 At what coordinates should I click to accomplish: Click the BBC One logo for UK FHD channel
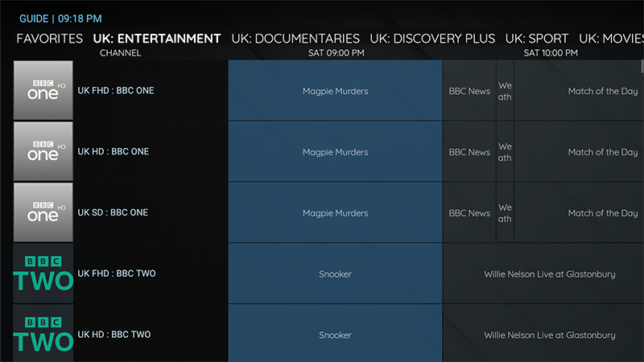(43, 91)
